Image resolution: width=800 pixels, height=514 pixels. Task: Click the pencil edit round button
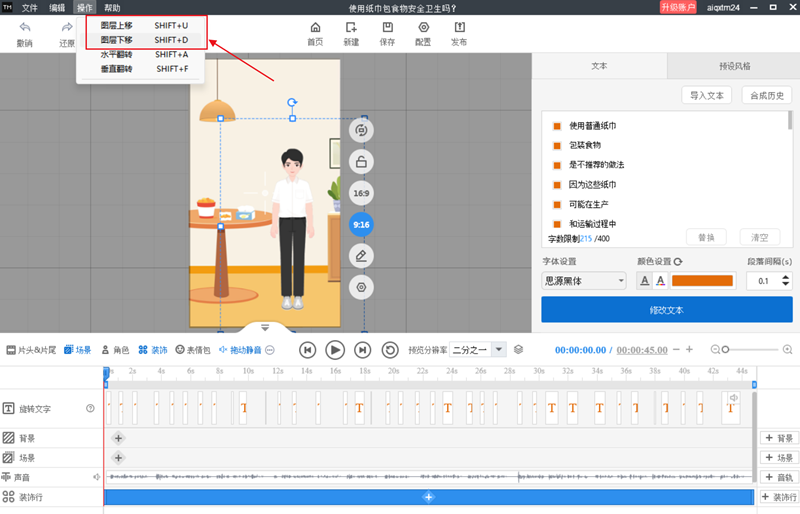coord(361,256)
